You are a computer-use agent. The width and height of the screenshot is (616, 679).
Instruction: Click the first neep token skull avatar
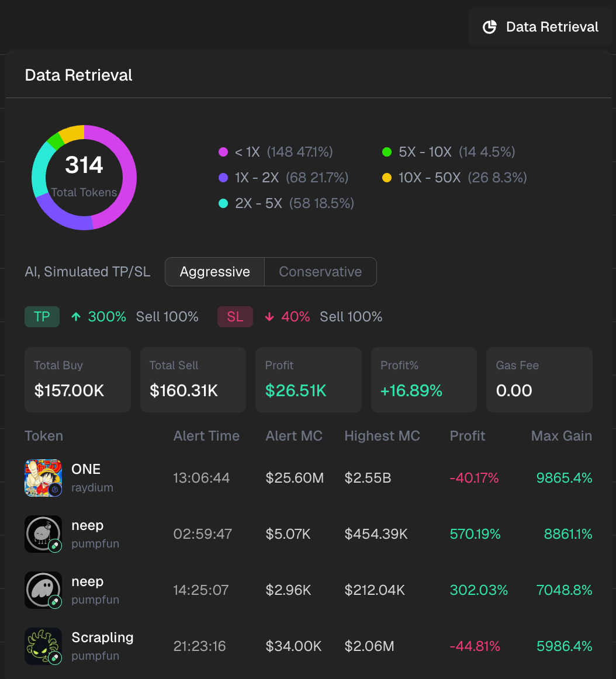point(43,534)
